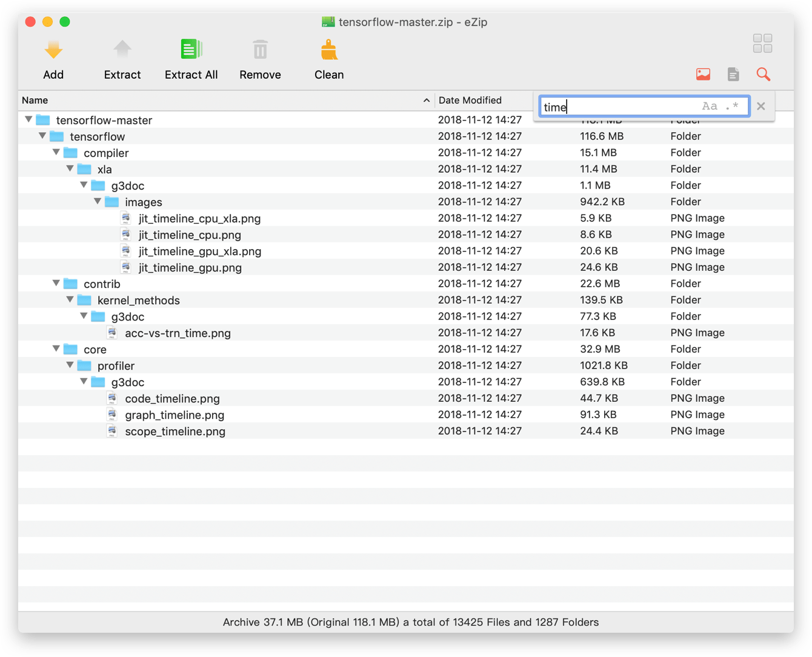Screen dimensions: 812x657
Task: Toggle regex .* search option
Action: pos(732,107)
